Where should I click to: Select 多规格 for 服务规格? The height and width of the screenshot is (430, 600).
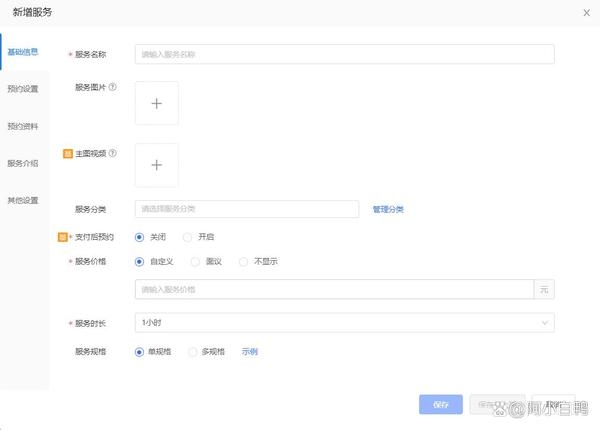192,352
